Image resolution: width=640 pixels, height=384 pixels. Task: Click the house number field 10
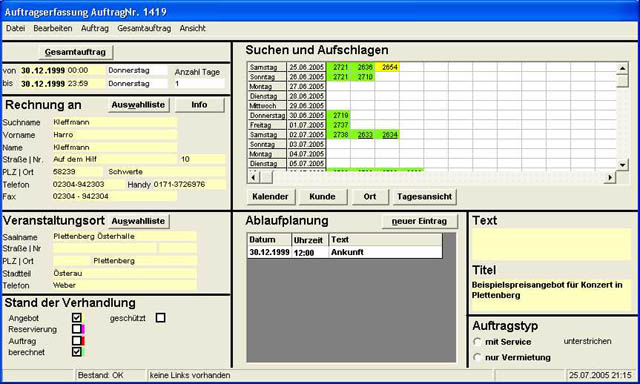[202, 159]
